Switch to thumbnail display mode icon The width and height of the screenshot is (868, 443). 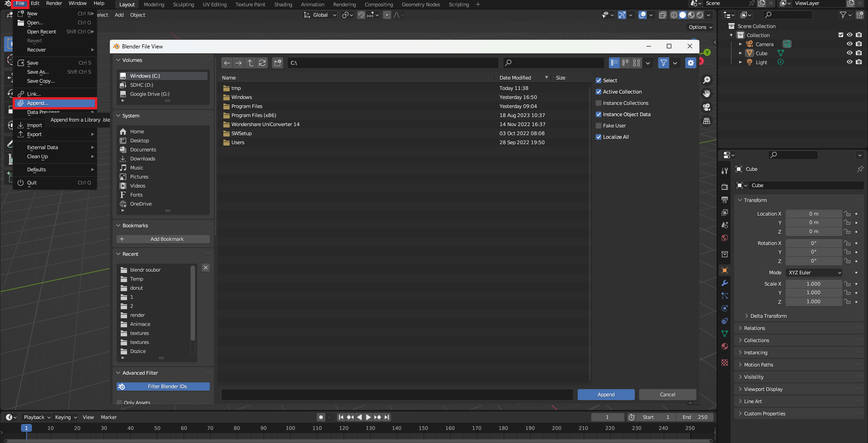tap(637, 63)
